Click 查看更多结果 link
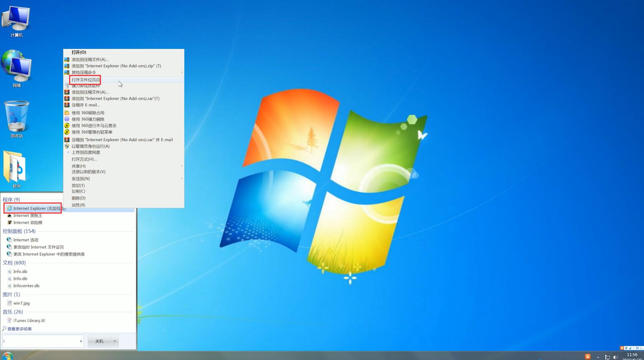The width and height of the screenshot is (644, 360). click(17, 329)
